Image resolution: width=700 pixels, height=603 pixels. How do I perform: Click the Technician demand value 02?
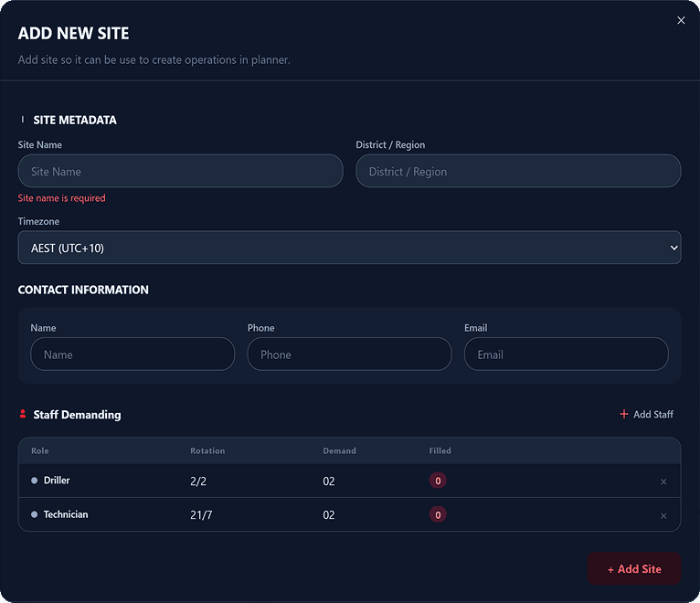pyautogui.click(x=329, y=515)
